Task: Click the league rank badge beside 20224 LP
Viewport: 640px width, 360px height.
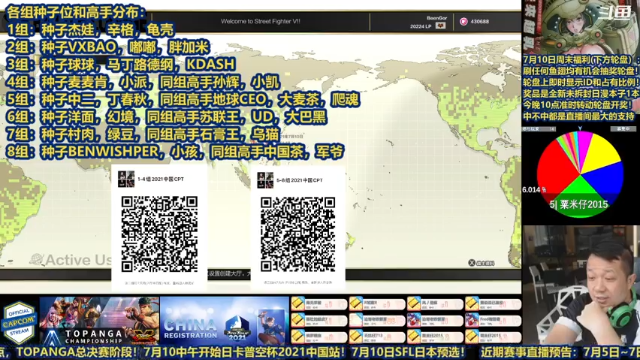Action: [440, 26]
